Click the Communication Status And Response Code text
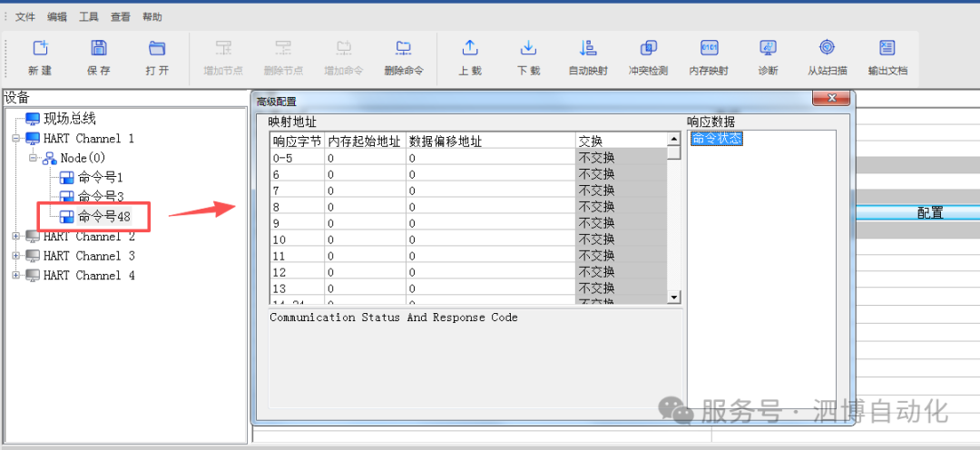980x450 pixels. click(x=394, y=318)
